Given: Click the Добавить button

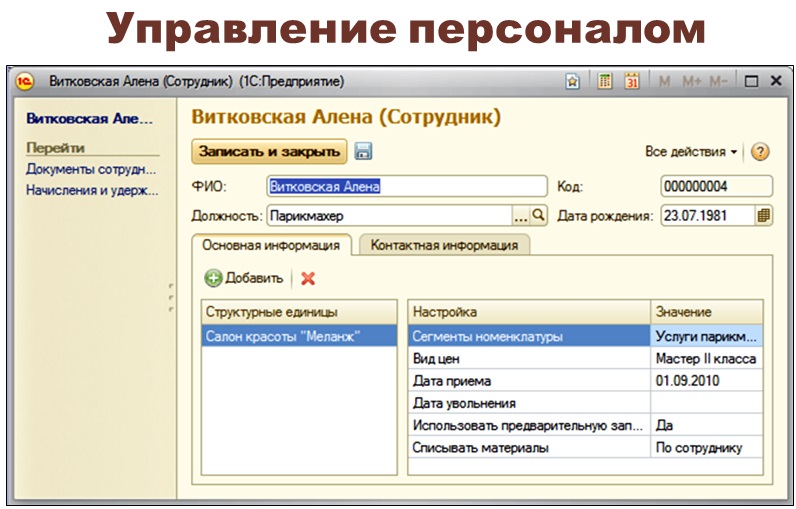Looking at the screenshot, I should (244, 279).
